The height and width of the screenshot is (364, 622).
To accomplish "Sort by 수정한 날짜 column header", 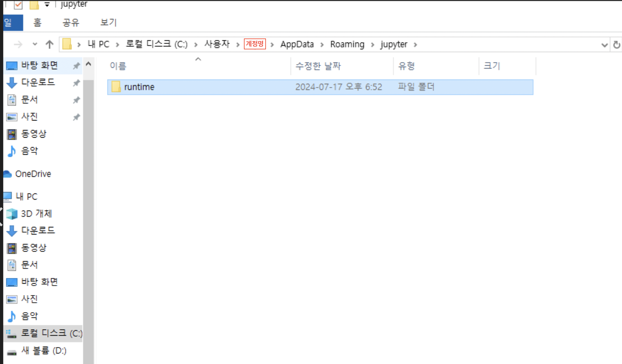I will click(318, 66).
